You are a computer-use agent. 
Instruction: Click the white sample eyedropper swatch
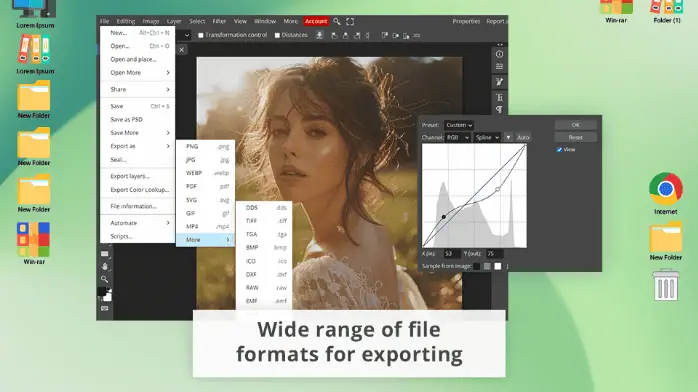pos(498,267)
